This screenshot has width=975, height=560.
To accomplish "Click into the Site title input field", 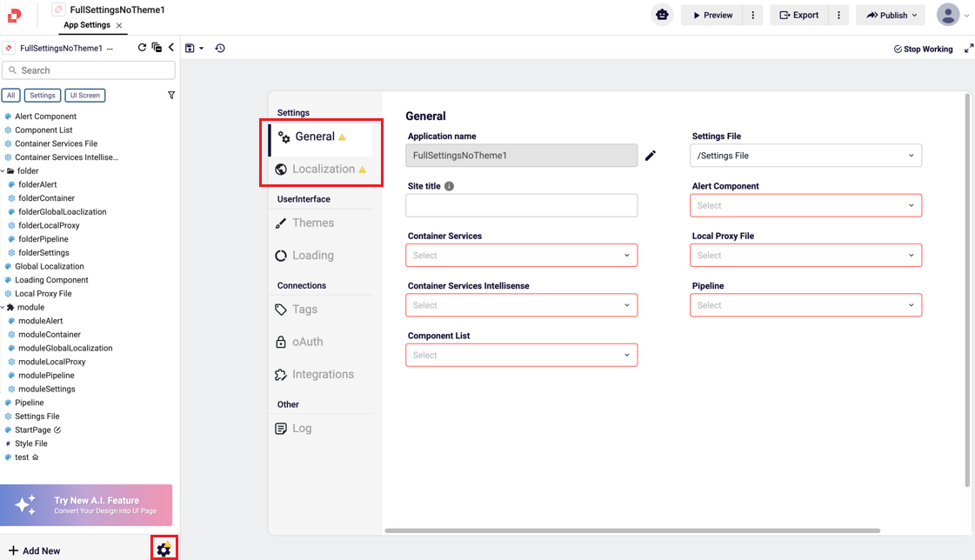I will click(521, 205).
